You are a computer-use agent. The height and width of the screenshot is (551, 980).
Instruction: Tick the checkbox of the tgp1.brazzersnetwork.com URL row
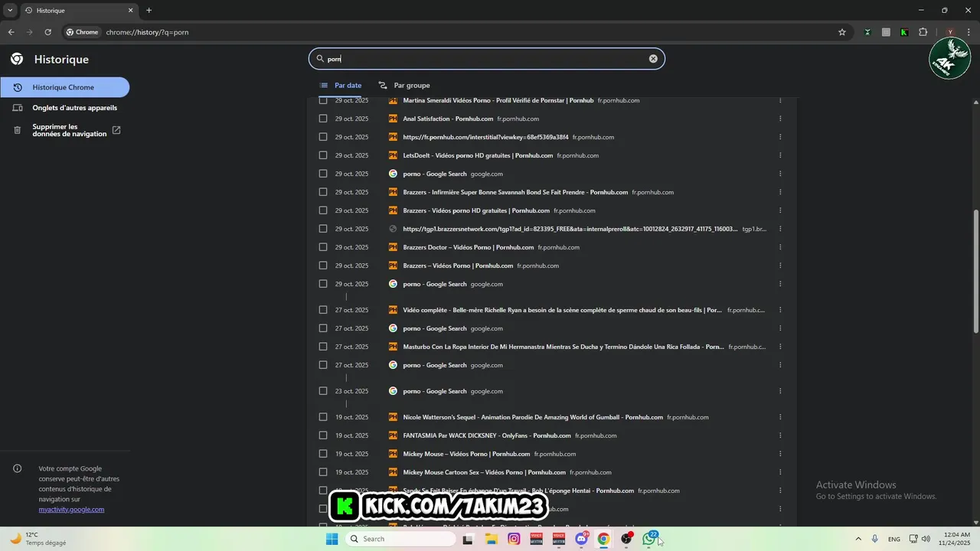(x=323, y=229)
